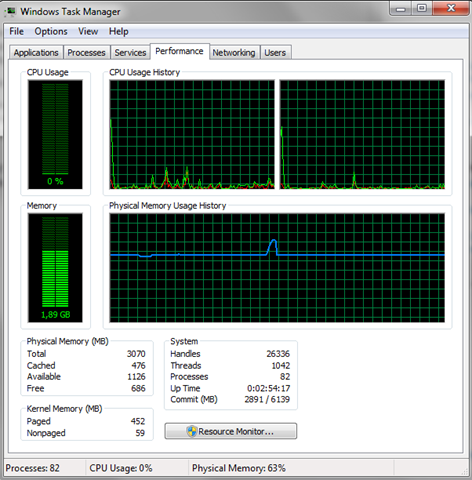Click the Available memory value 1126
The width and height of the screenshot is (472, 480).
pyautogui.click(x=136, y=377)
